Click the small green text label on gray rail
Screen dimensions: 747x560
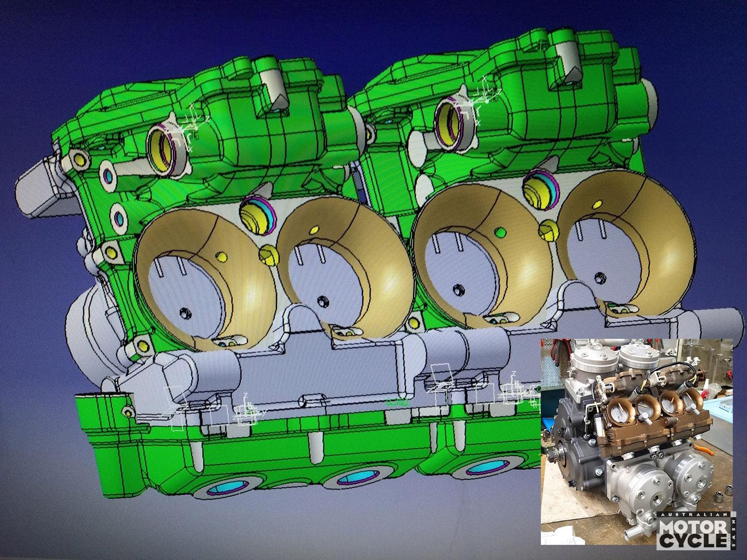[396, 402]
